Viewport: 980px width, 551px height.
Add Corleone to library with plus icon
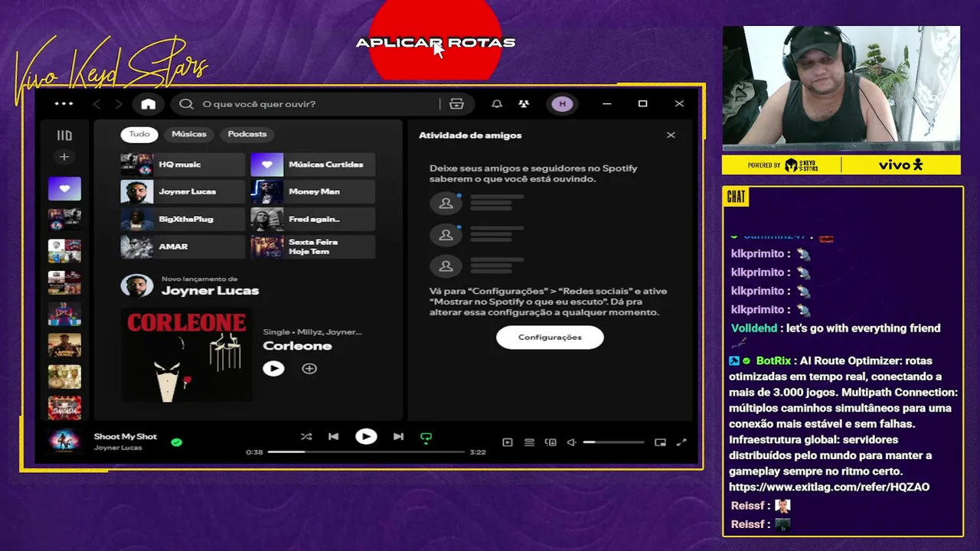[x=309, y=369]
